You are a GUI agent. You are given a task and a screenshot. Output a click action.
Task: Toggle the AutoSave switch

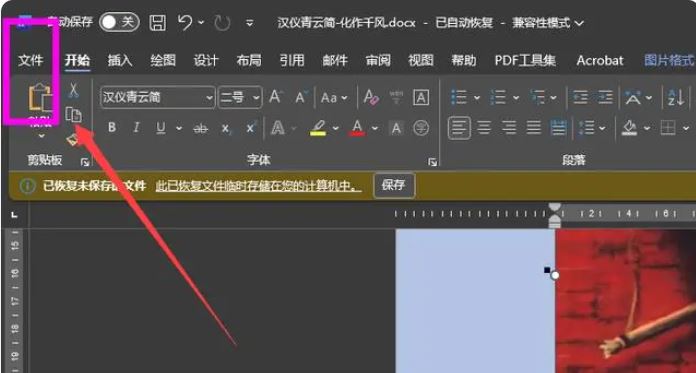119,22
